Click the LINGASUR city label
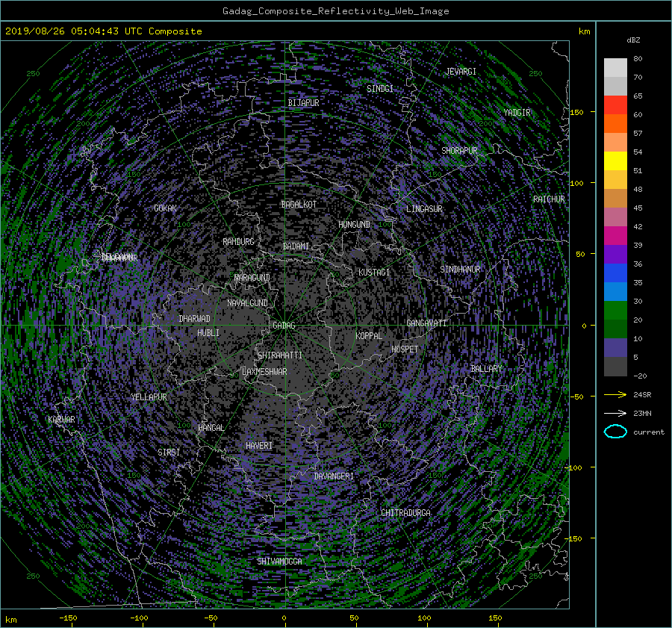The height and width of the screenshot is (628, 672). coord(424,209)
